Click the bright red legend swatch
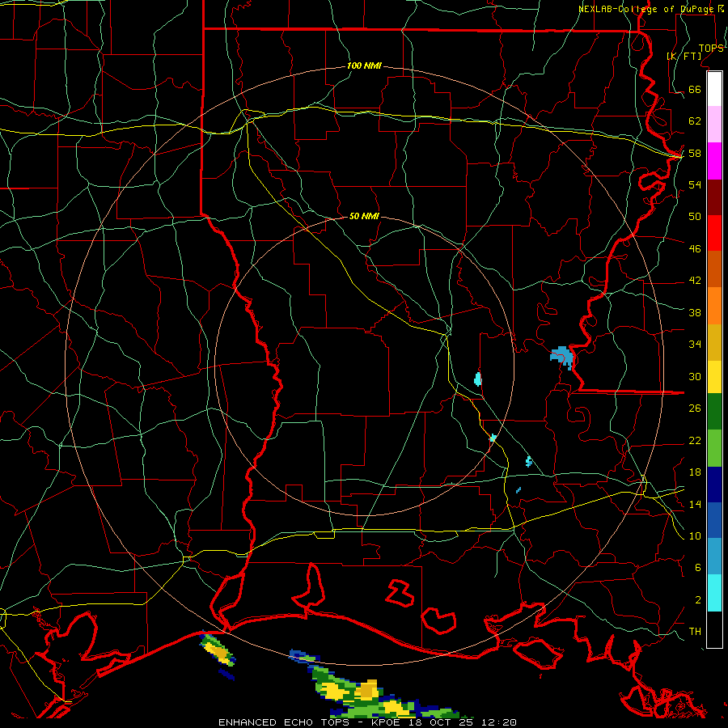The height and width of the screenshot is (728, 728). click(x=714, y=233)
